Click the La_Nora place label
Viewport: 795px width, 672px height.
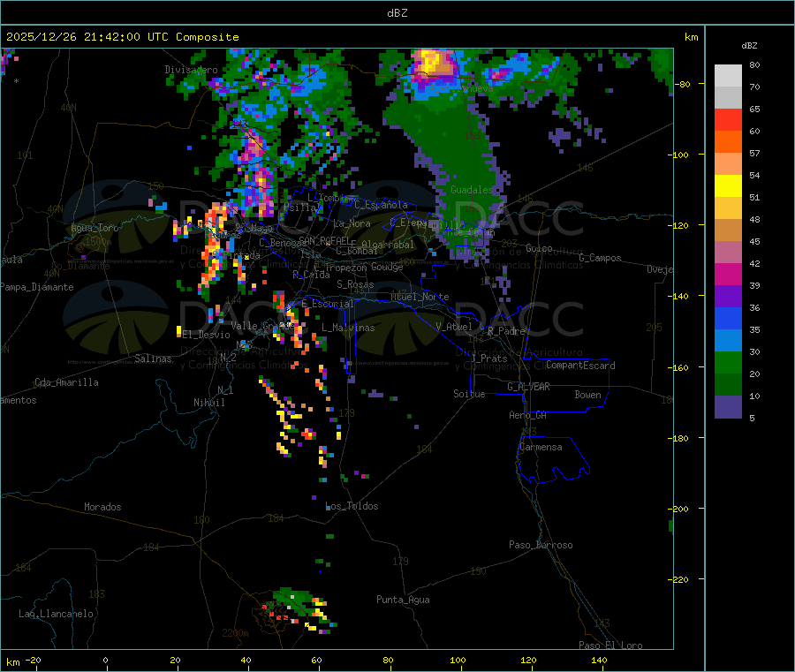(352, 223)
